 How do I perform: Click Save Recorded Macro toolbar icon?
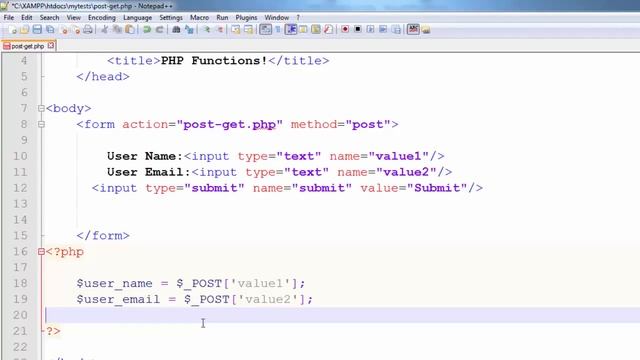coord(396,29)
